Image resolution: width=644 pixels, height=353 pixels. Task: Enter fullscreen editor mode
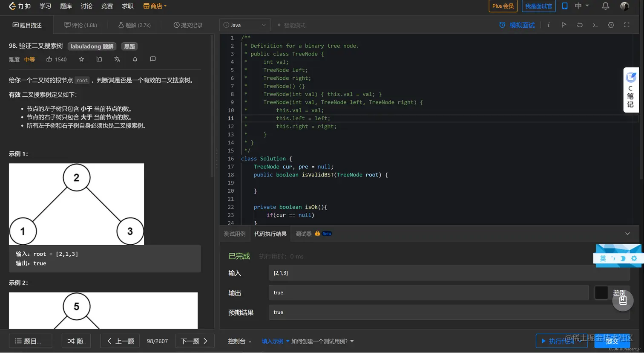627,25
